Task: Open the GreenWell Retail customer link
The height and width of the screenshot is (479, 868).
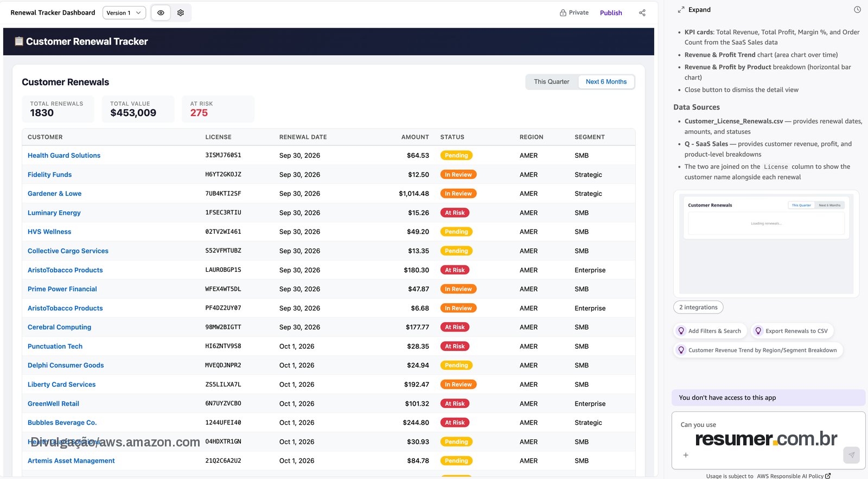Action: 53,404
